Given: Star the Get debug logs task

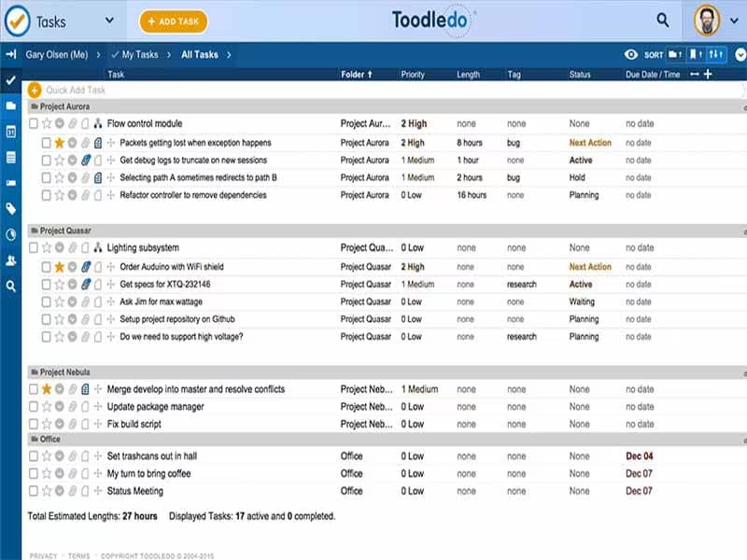Looking at the screenshot, I should (59, 161).
